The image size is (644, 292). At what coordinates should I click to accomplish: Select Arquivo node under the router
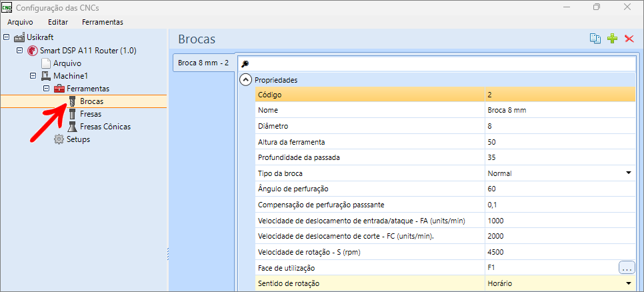[67, 63]
